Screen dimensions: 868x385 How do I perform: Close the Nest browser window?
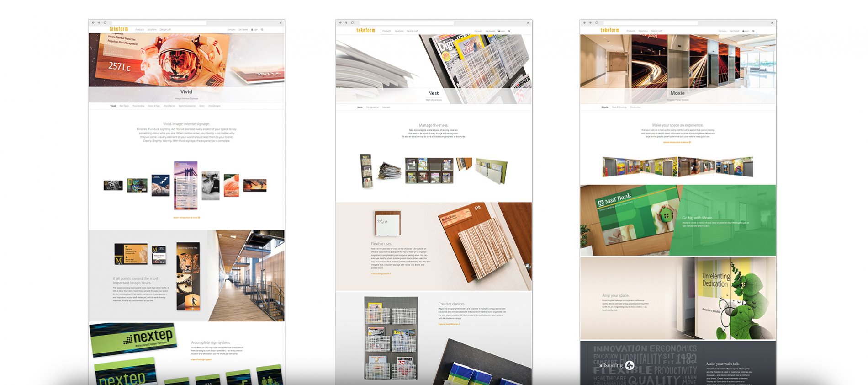[x=528, y=23]
